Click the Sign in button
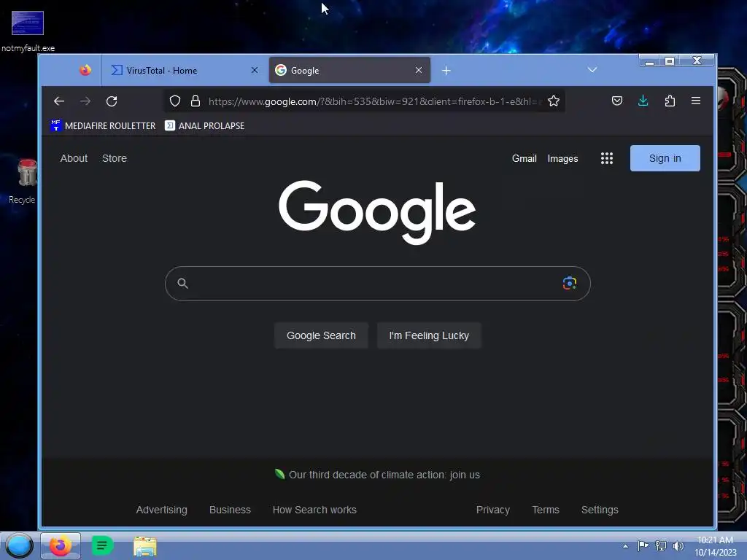The width and height of the screenshot is (747, 560). (665, 158)
